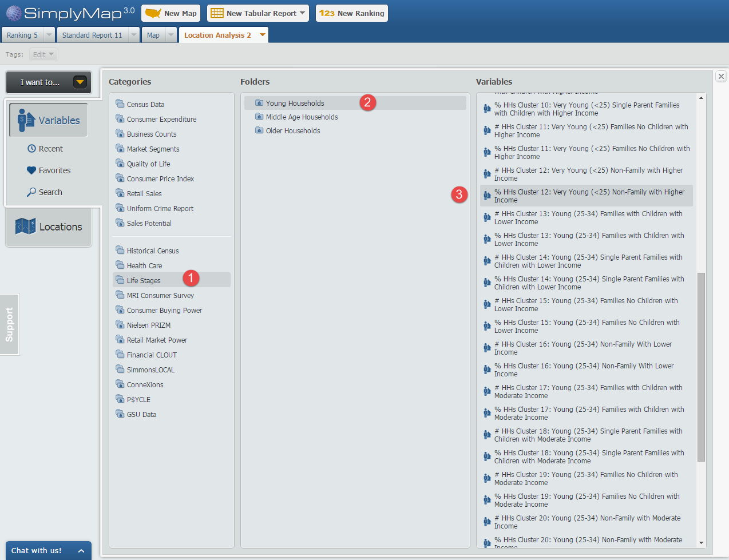The height and width of the screenshot is (560, 729).
Task: Click the Nielsen PRIZM folder icon
Action: [120, 324]
